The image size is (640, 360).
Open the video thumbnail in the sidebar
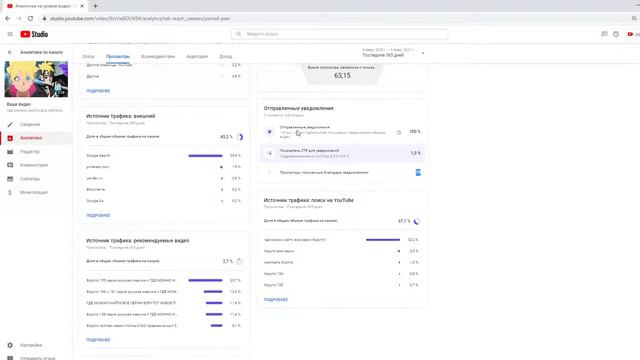36,79
